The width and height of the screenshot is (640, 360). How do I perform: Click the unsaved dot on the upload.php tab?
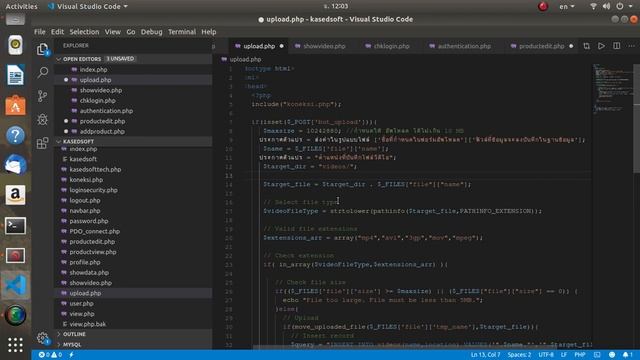coord(281,46)
